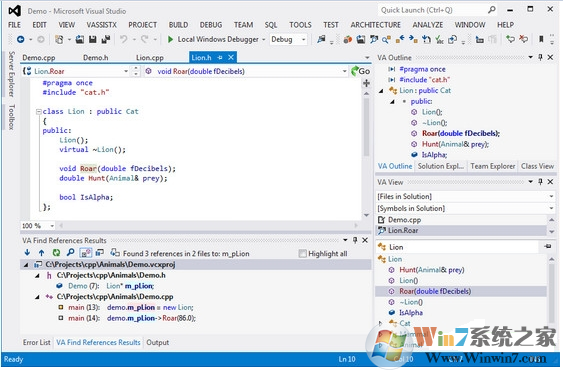The height and width of the screenshot is (372, 563).
Task: Collapse Lion : public Cat outline node
Action: 381,91
